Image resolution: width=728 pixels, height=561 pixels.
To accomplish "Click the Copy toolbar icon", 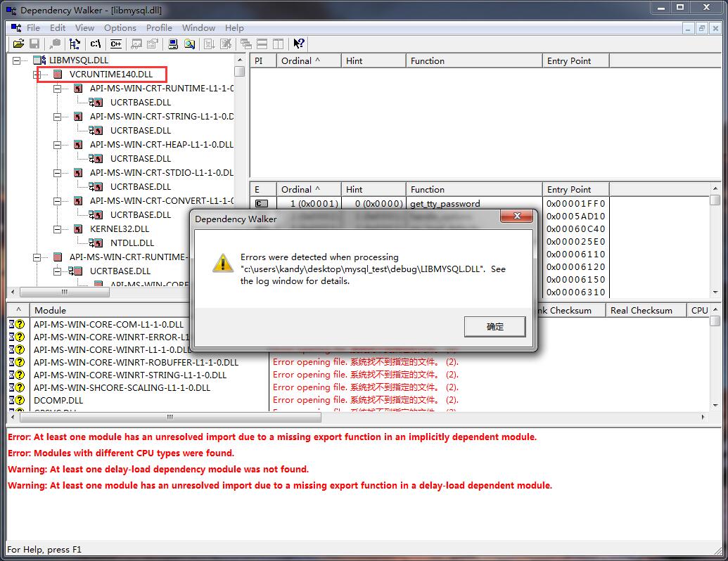I will point(55,44).
